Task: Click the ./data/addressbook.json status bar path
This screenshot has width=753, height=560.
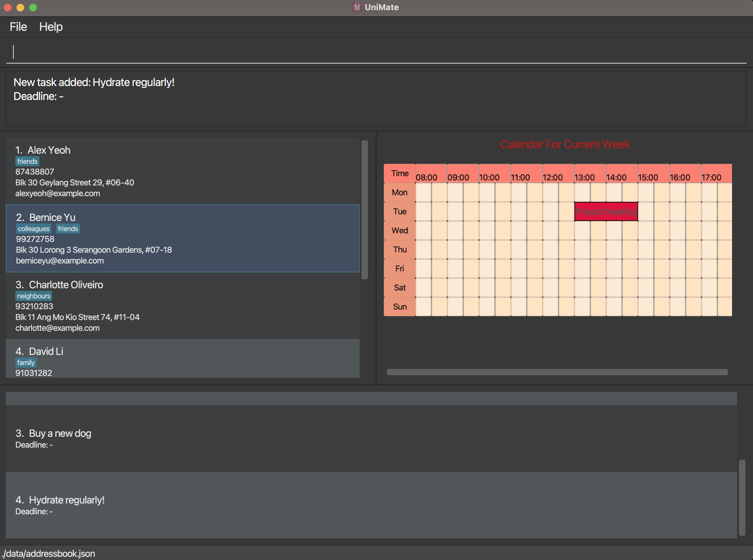Action: (48, 554)
